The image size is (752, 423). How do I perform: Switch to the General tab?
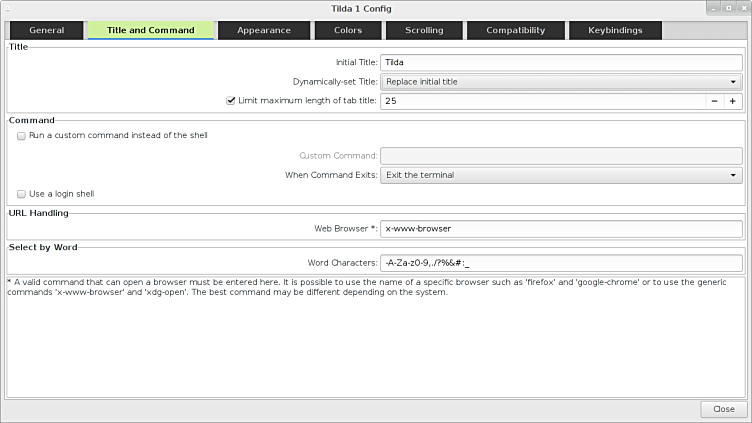click(x=47, y=30)
